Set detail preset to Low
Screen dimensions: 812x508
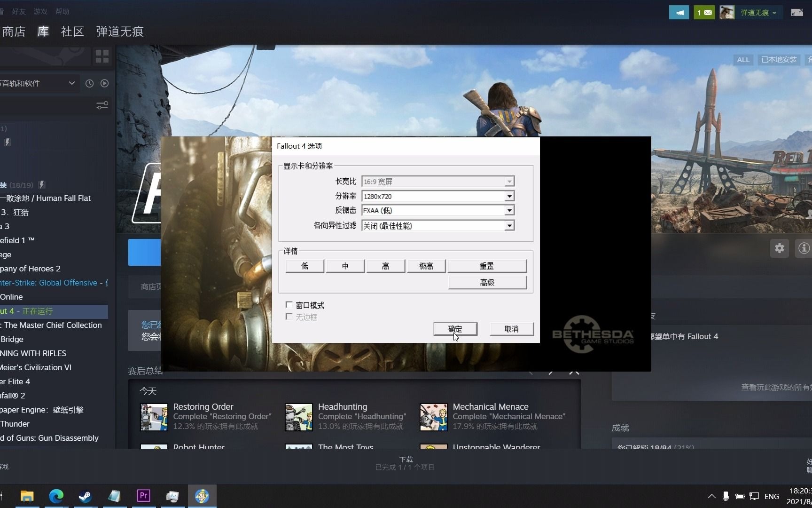304,266
